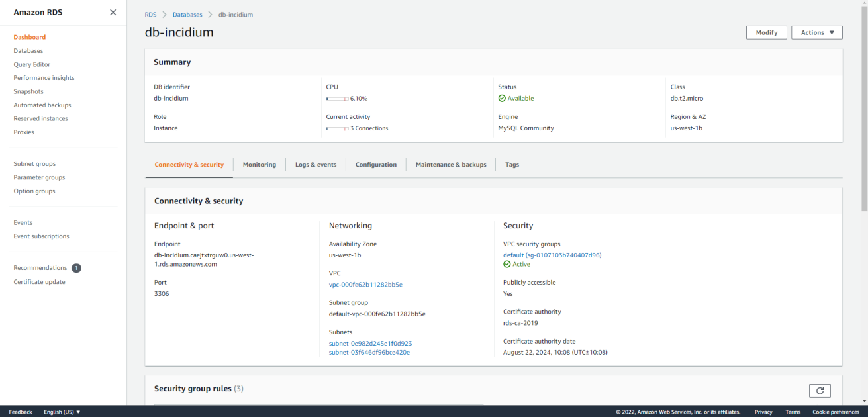The width and height of the screenshot is (868, 417).
Task: Click the RDS breadcrumb link
Action: 151,15
